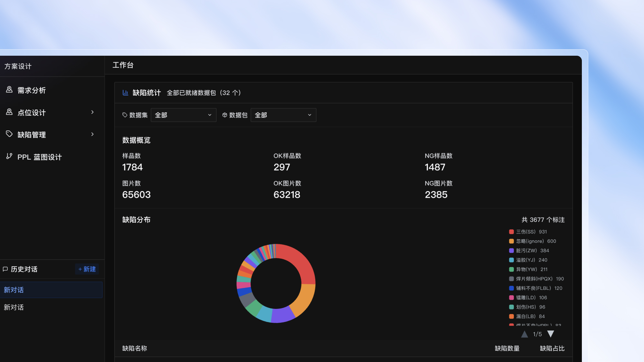Open the 数据集 dropdown

pyautogui.click(x=184, y=115)
